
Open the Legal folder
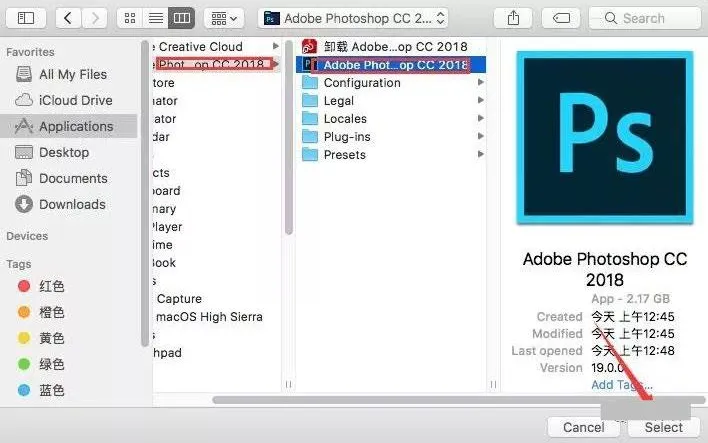(391, 101)
